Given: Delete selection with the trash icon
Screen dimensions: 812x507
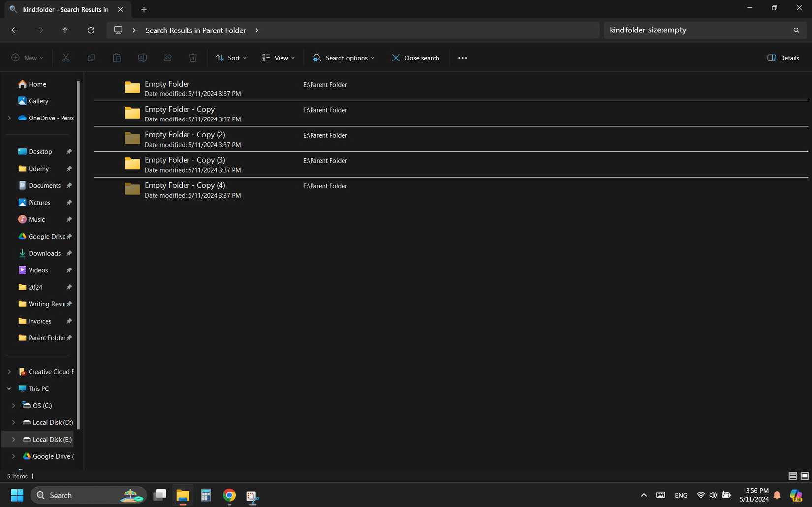Looking at the screenshot, I should point(192,58).
